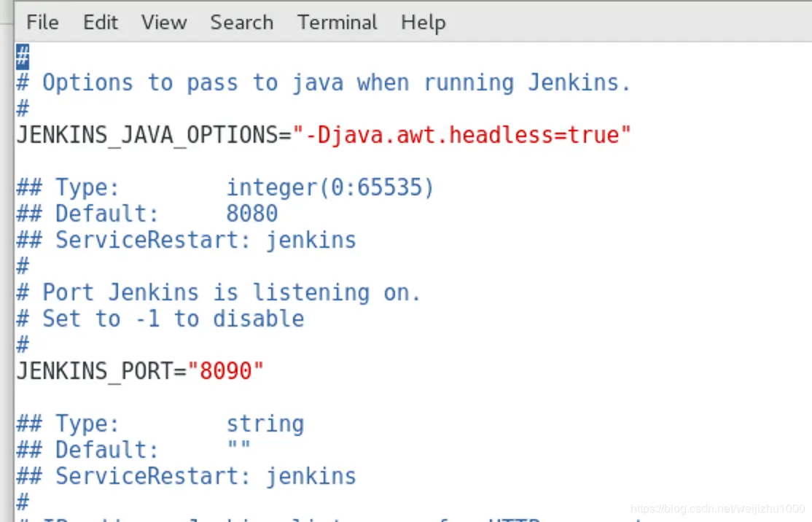
Task: Click '## Type:' label above Default 8080
Action: click(68, 187)
